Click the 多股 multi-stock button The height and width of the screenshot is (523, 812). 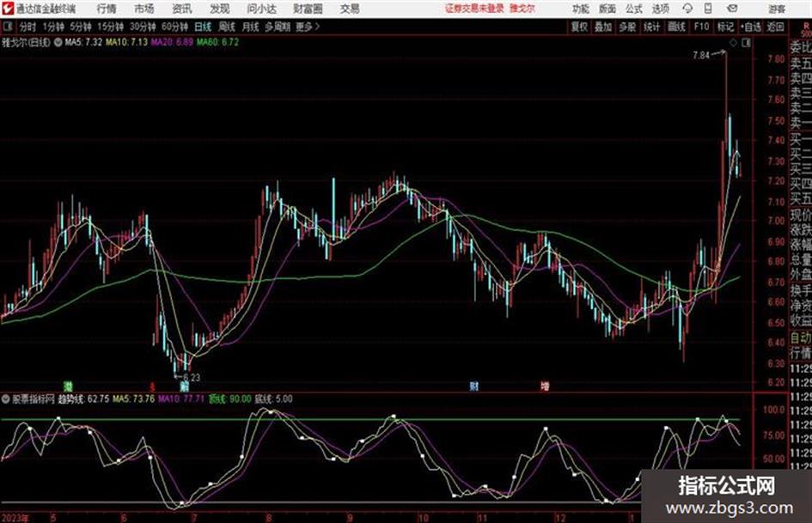pyautogui.click(x=627, y=27)
